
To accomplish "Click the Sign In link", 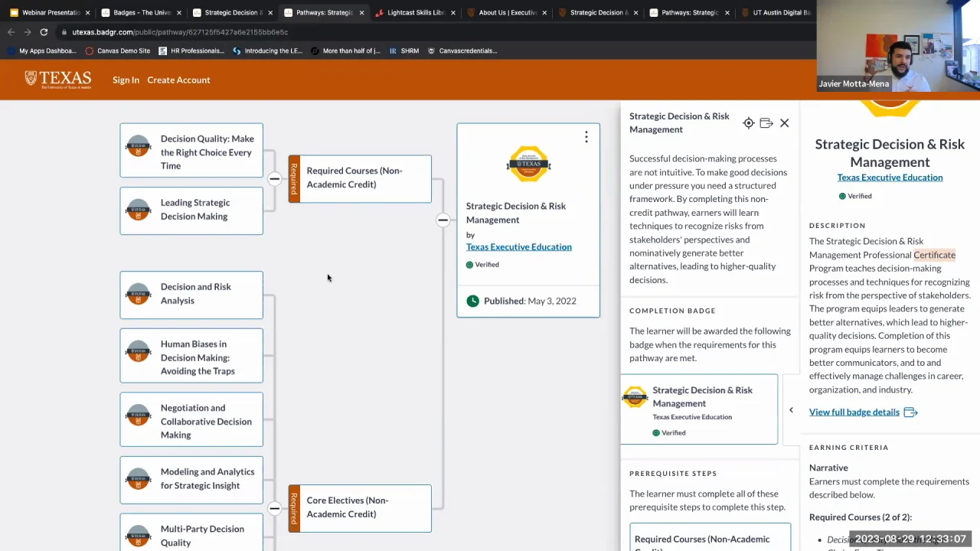I will tap(126, 80).
